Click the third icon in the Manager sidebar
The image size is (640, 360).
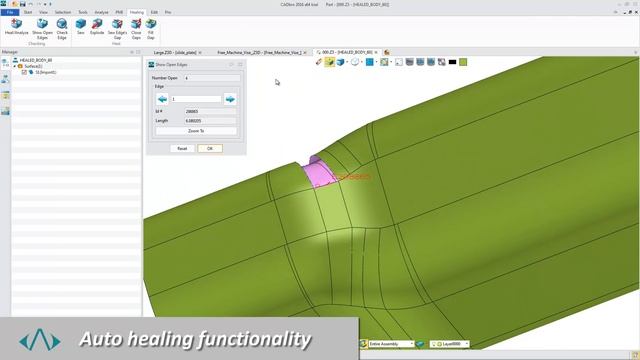(5, 95)
